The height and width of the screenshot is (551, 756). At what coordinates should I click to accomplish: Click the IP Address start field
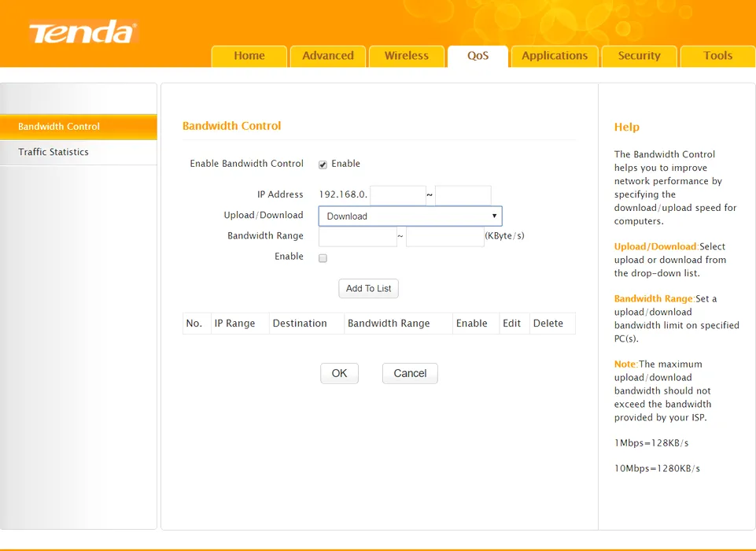coord(398,195)
